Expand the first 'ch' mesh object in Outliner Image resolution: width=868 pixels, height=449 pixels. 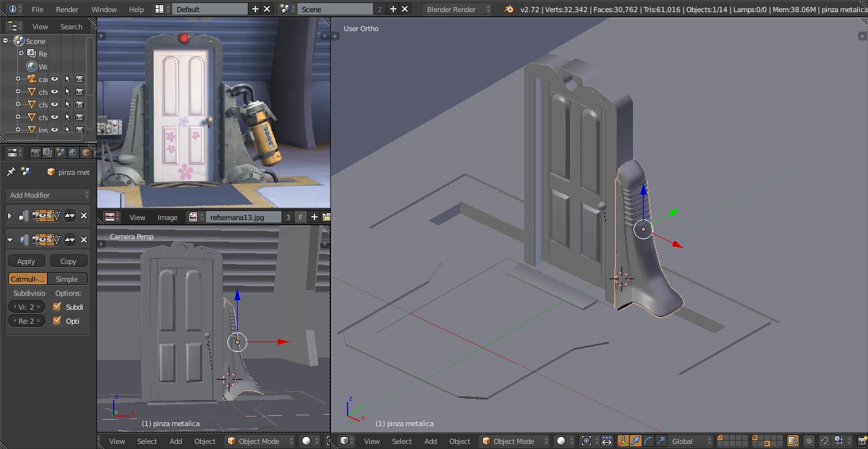(18, 92)
